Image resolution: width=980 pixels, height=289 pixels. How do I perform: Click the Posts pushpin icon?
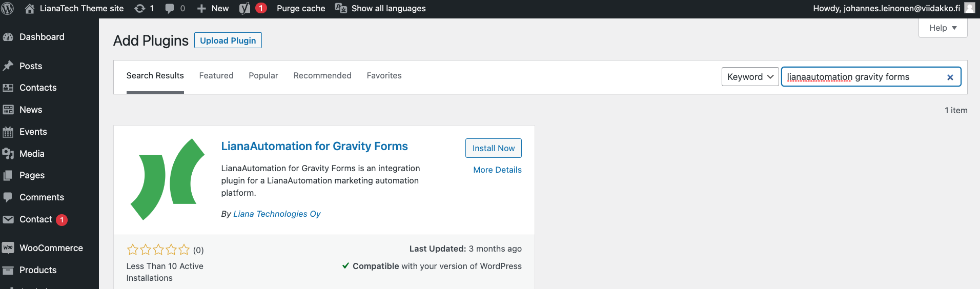(x=8, y=66)
